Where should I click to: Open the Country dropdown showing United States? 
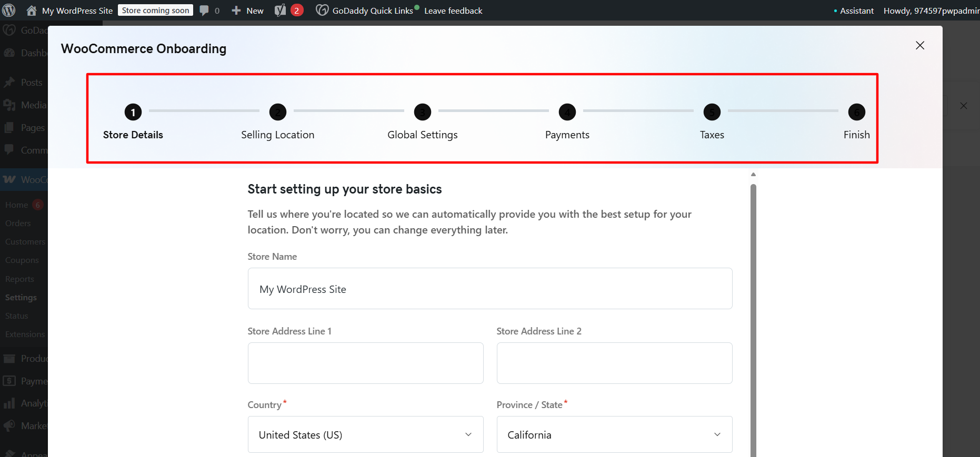[365, 434]
